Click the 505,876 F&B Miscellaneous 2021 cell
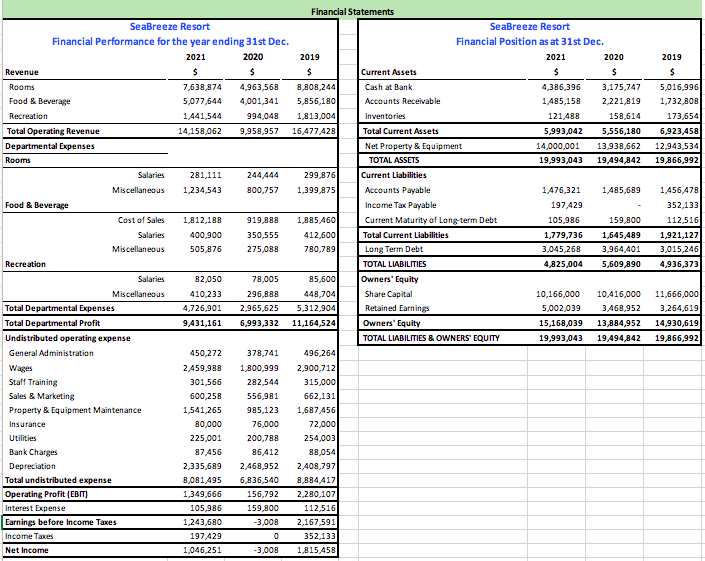The width and height of the screenshot is (705, 561). tap(205, 249)
